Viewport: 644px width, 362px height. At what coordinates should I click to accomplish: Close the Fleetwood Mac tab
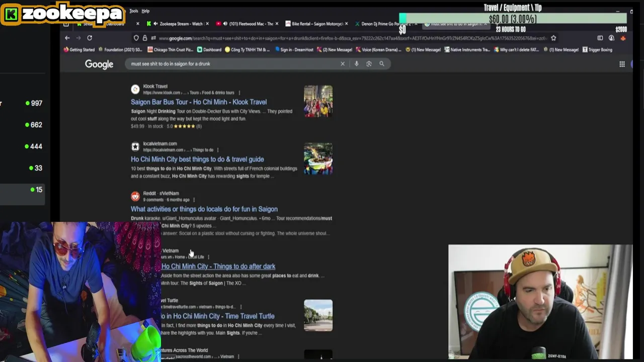point(278,24)
